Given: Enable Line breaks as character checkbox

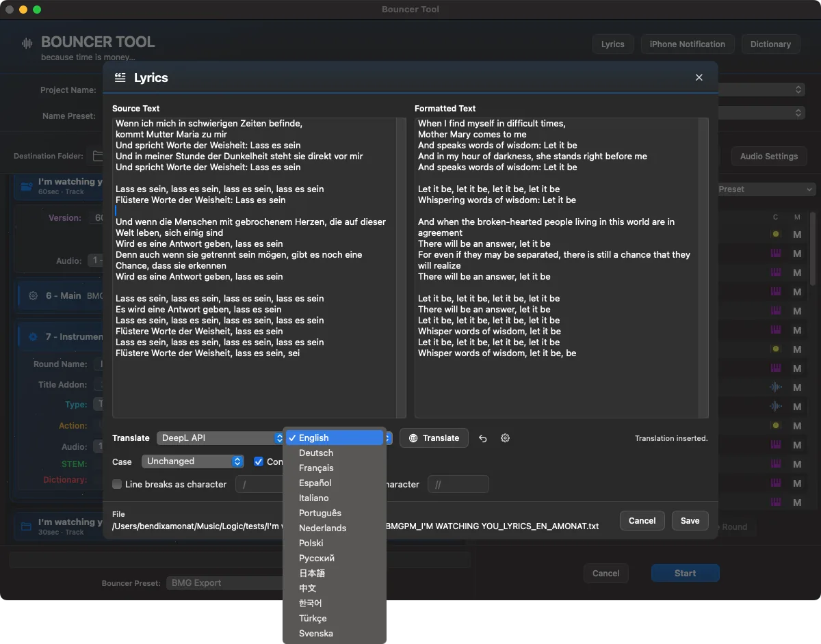Looking at the screenshot, I should pyautogui.click(x=117, y=484).
